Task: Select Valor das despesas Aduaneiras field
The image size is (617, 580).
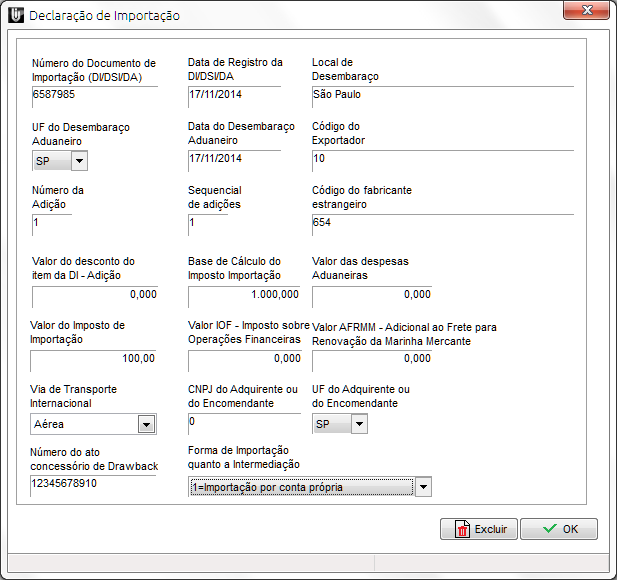Action: tap(371, 295)
